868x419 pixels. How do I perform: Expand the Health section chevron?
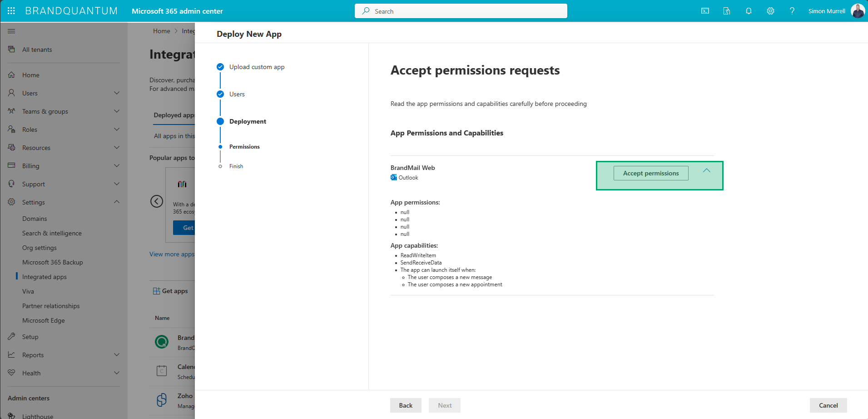click(117, 373)
